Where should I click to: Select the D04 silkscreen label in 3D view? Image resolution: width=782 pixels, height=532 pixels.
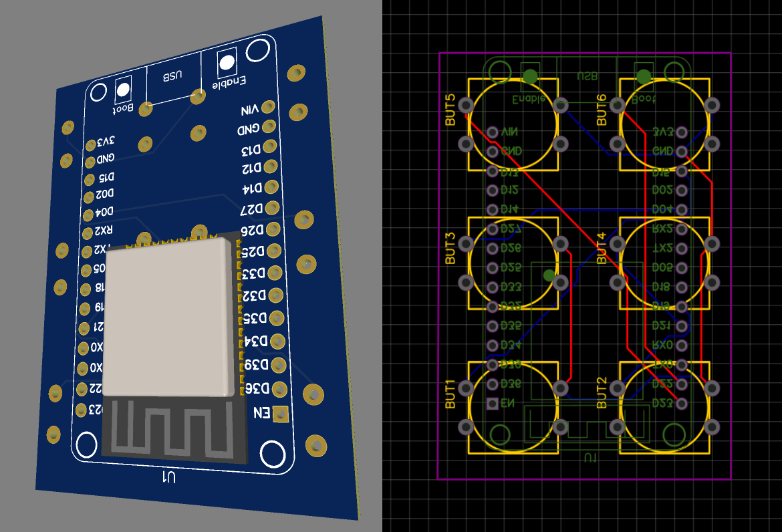[x=104, y=212]
